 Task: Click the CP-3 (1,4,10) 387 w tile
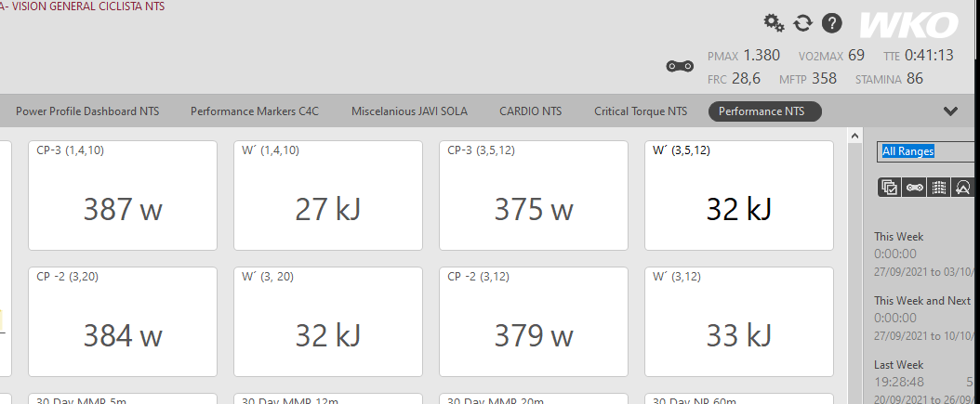click(123, 195)
